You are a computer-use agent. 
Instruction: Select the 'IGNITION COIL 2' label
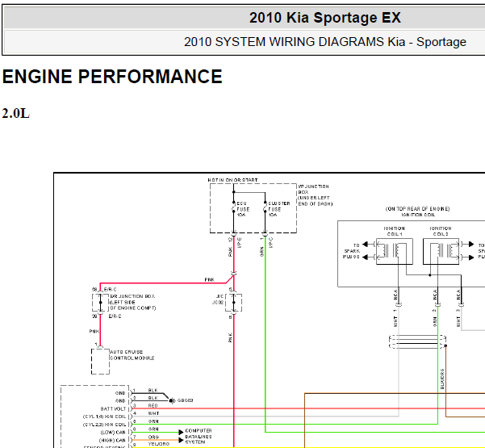click(441, 231)
